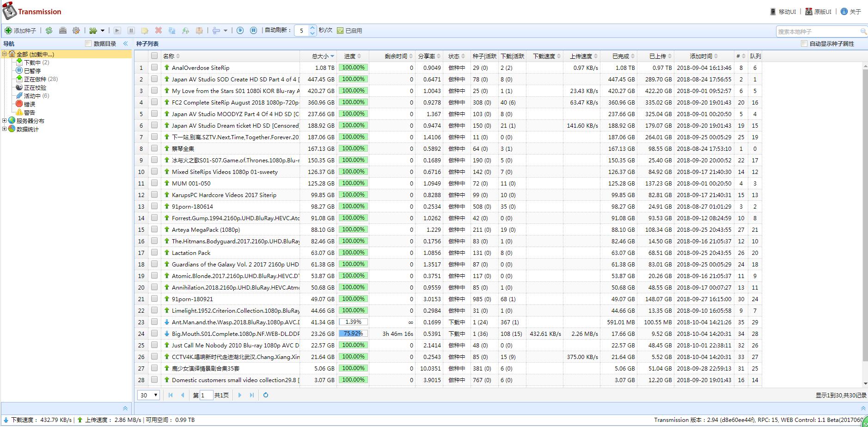Click the 100.00% progress bar of 91porn-180614
This screenshot has height=427, width=868.
coord(353,206)
